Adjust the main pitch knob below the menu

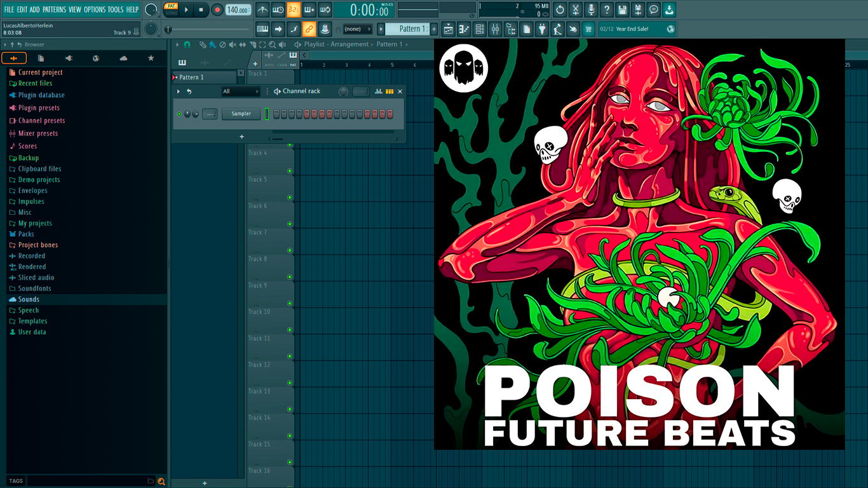(x=151, y=29)
